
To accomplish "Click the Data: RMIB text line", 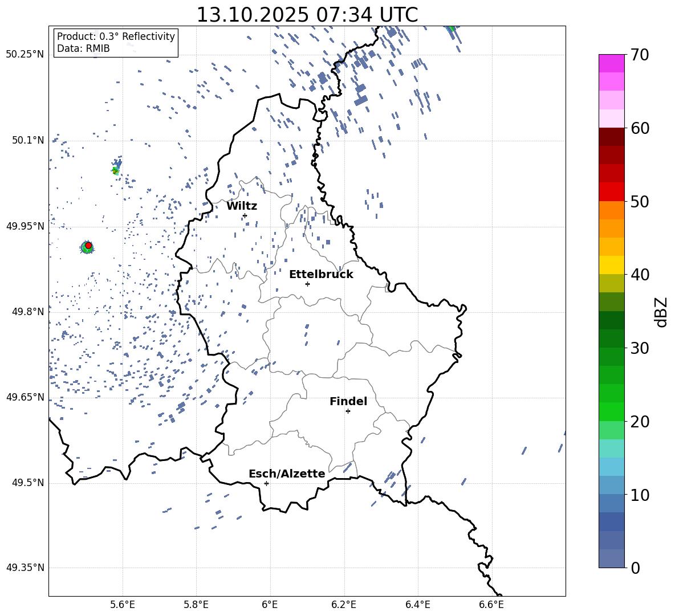I will 83,49.
